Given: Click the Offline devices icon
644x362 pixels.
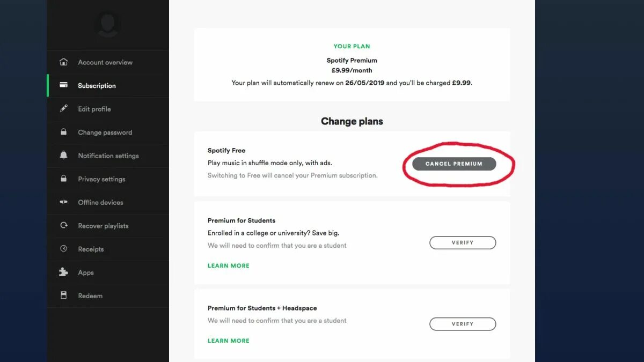Looking at the screenshot, I should pyautogui.click(x=63, y=202).
